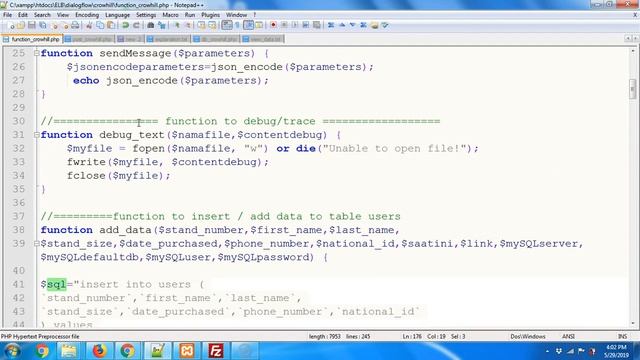Open the Macro menu
Viewport: 640px width, 360px height.
[x=170, y=15]
